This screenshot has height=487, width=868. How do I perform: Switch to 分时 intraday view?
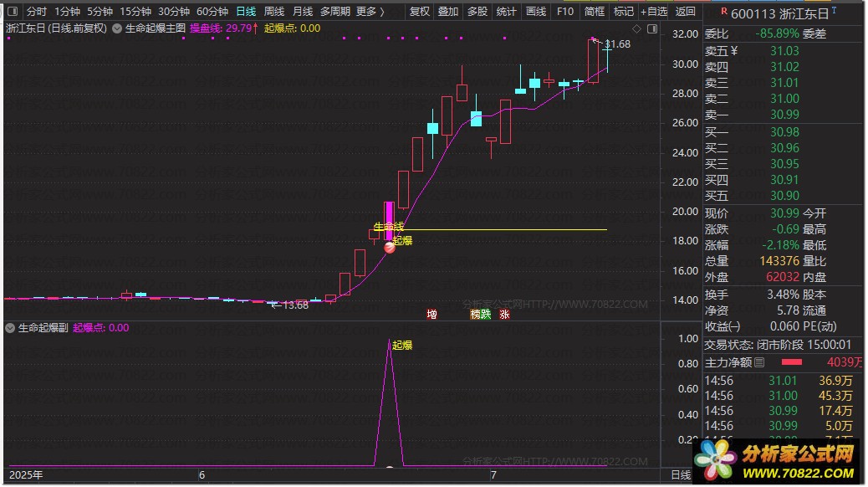[x=37, y=11]
